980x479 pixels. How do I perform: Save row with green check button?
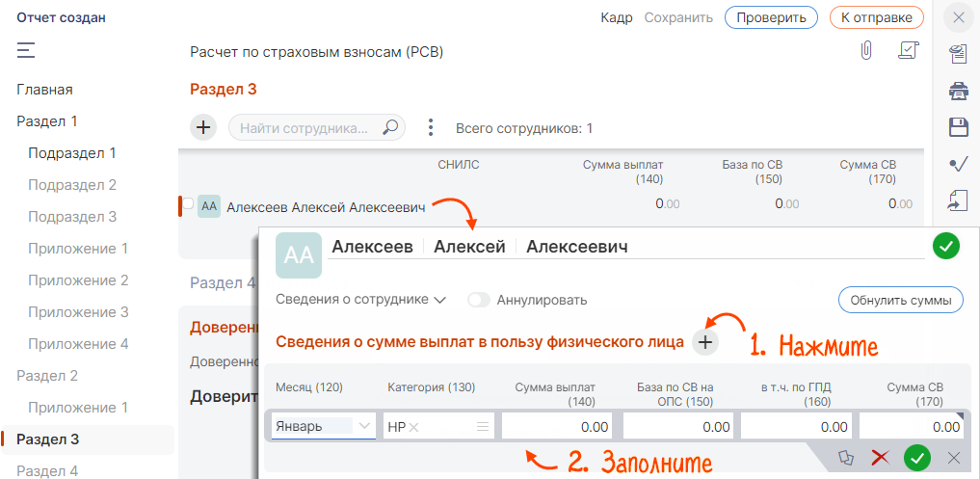916,459
